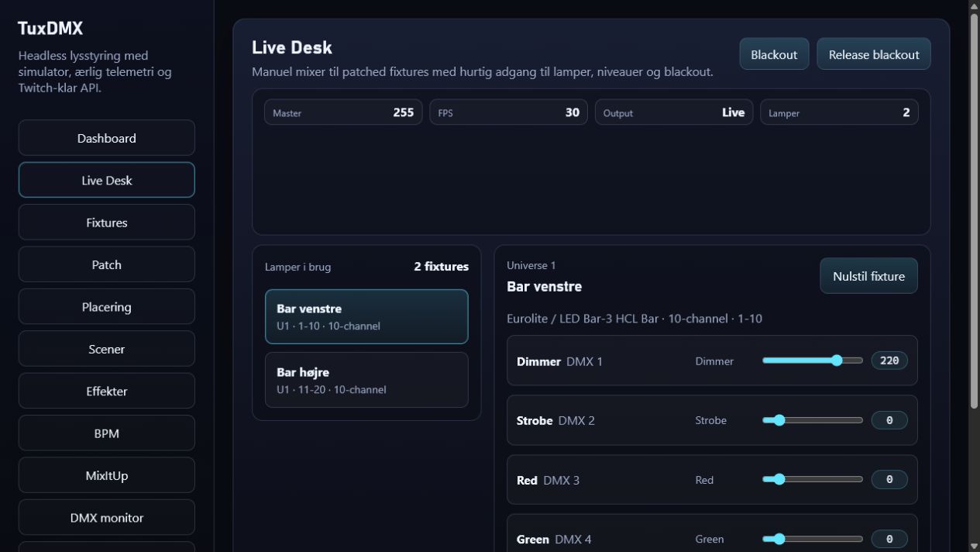Click the scrollbar down arrow
This screenshot has height=552, width=980.
(x=974, y=546)
